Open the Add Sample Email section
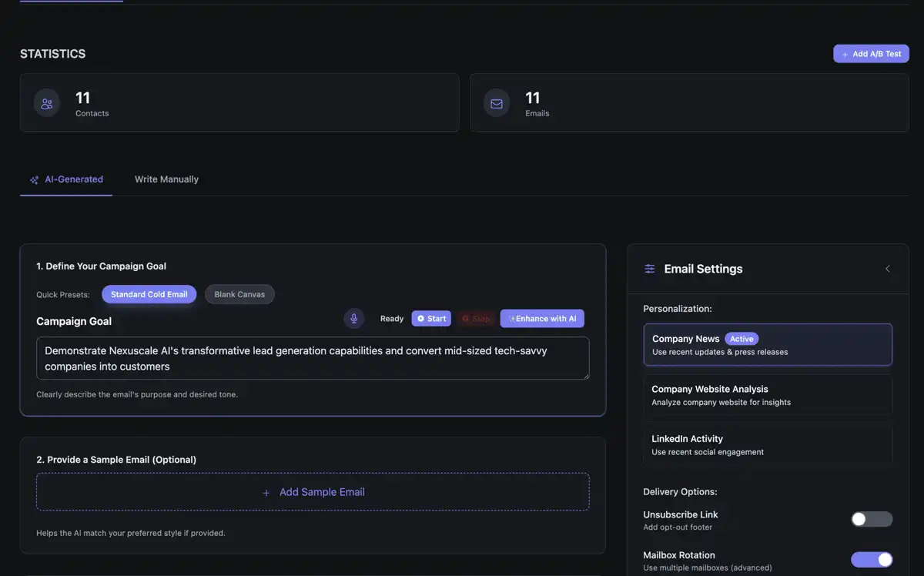Screen dimensions: 924x576 coord(313,491)
